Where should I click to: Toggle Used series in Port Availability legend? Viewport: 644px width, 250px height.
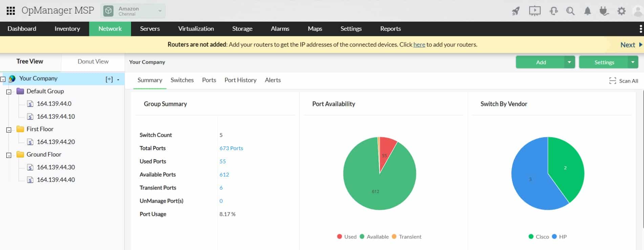coord(347,237)
